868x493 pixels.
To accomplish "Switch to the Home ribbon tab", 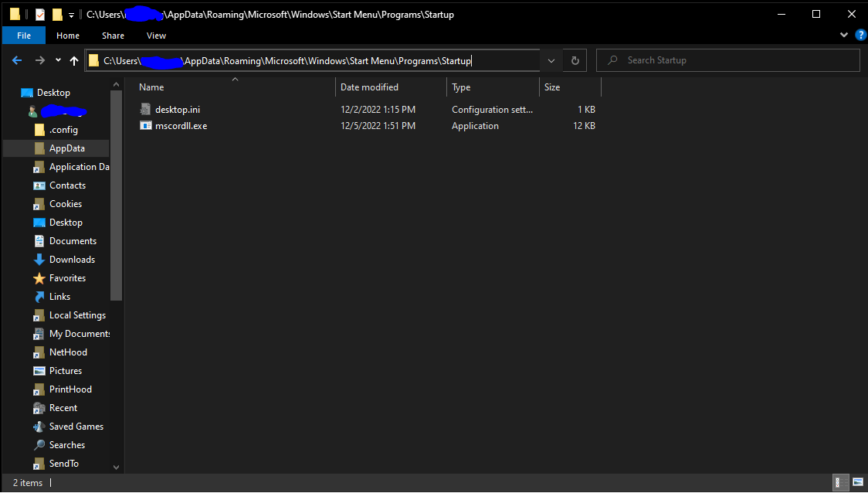I will pyautogui.click(x=67, y=36).
